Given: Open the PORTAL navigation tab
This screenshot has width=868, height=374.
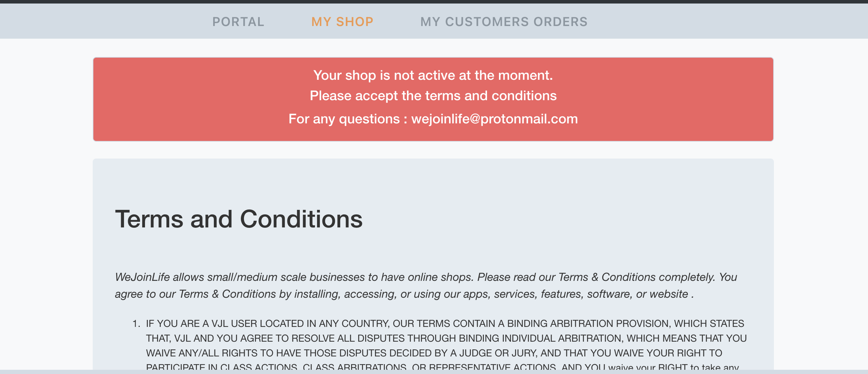Looking at the screenshot, I should coord(238,22).
